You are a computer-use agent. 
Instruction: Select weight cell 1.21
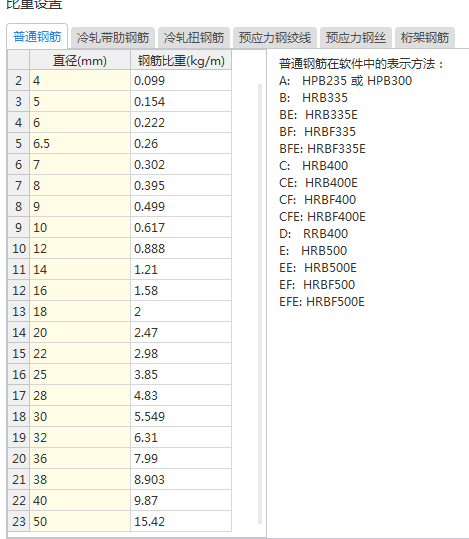pyautogui.click(x=181, y=270)
